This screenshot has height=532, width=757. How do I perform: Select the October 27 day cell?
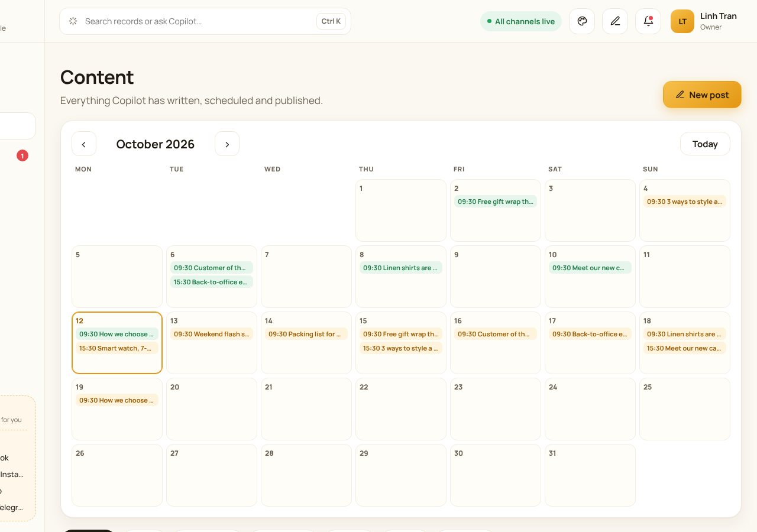[212, 475]
